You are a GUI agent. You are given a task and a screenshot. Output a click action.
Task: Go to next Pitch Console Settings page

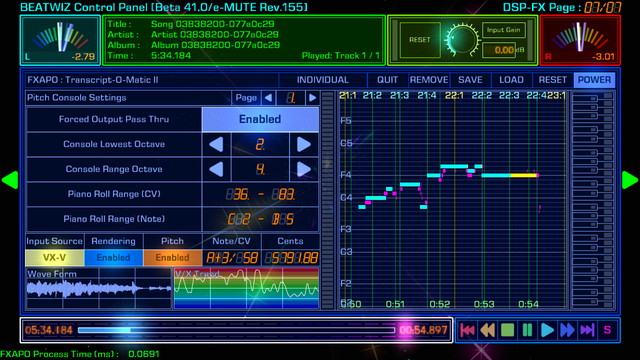[312, 98]
